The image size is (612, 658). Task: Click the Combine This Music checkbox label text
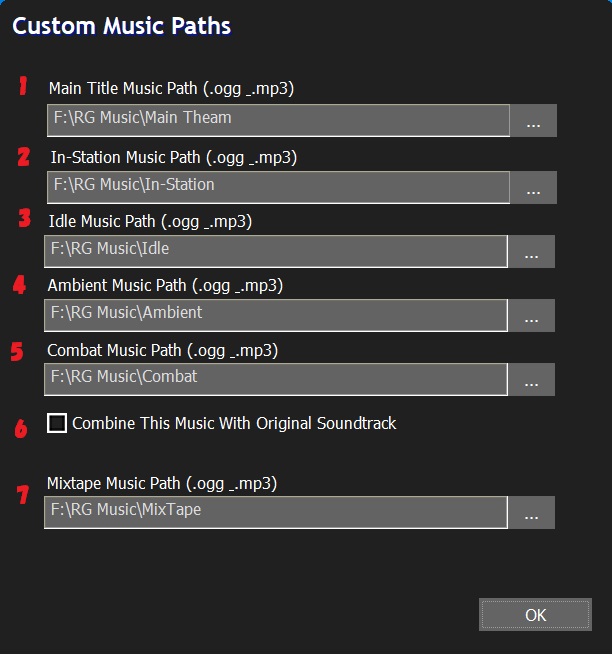234,424
